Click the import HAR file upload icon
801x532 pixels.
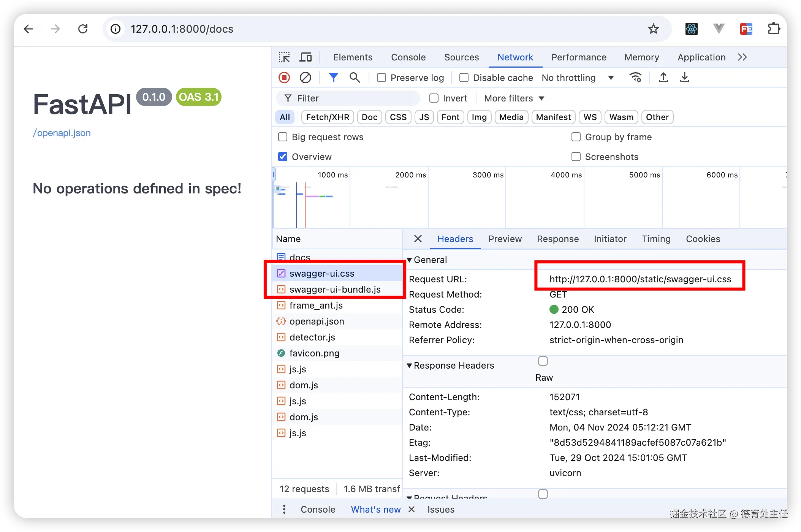[663, 78]
